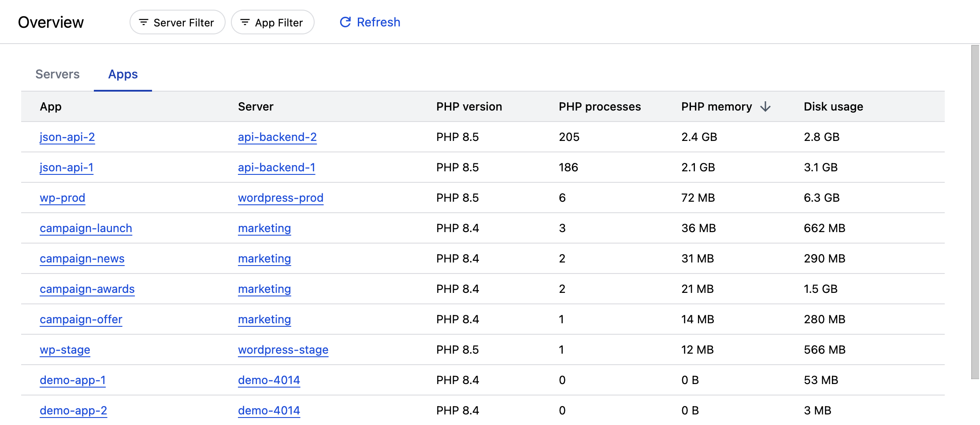
Task: Click the PHP memory sort arrow
Action: [765, 107]
